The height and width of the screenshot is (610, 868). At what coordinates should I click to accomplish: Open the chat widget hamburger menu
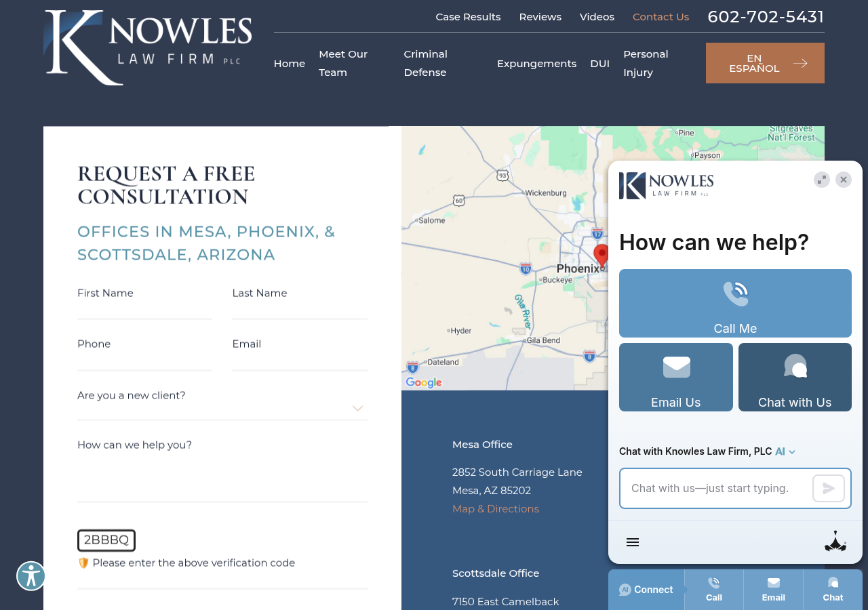pos(633,542)
